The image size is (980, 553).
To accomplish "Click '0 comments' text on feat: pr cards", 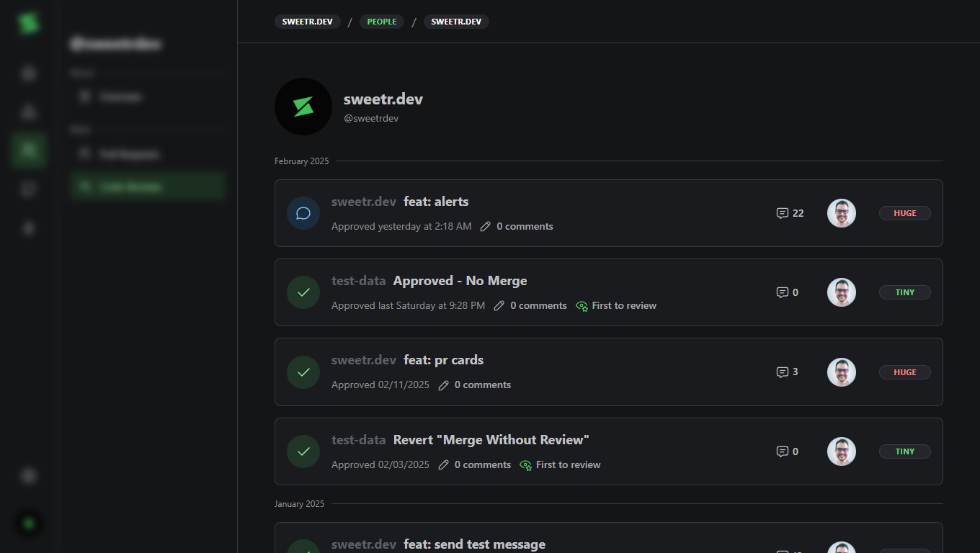I will 483,385.
